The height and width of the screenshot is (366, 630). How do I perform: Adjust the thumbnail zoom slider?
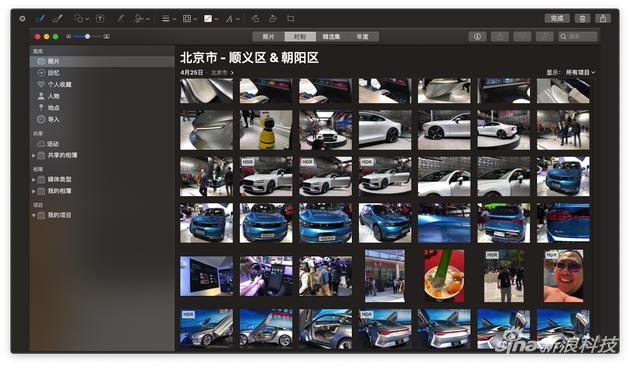point(87,37)
